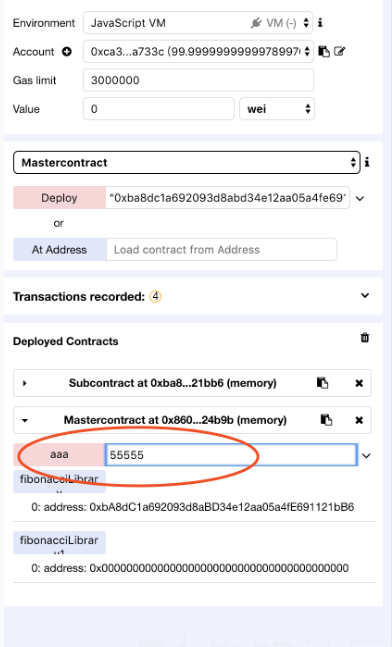Click the info icon next to Environment
Image resolution: width=392 pixels, height=647 pixels.
pos(320,23)
